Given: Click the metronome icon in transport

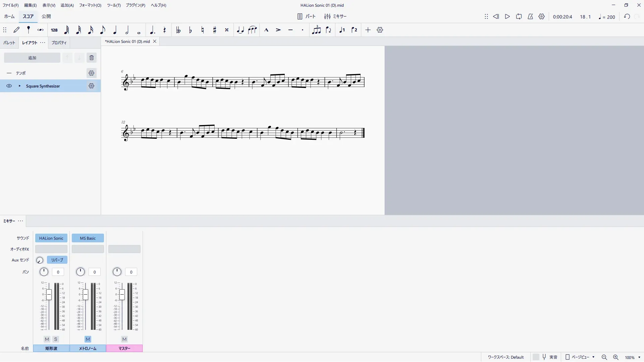Looking at the screenshot, I should 530,16.
